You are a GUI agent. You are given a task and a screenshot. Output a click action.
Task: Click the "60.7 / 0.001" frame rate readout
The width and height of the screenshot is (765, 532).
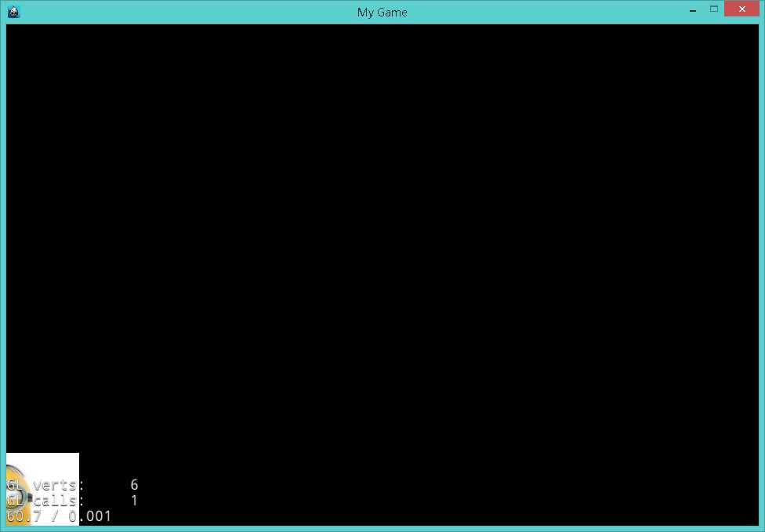59,516
